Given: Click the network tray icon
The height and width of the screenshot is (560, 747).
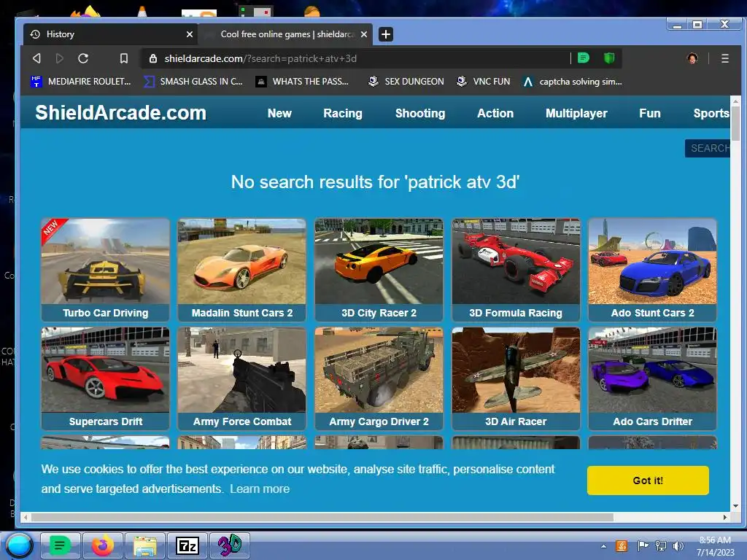Looking at the screenshot, I should [660, 546].
